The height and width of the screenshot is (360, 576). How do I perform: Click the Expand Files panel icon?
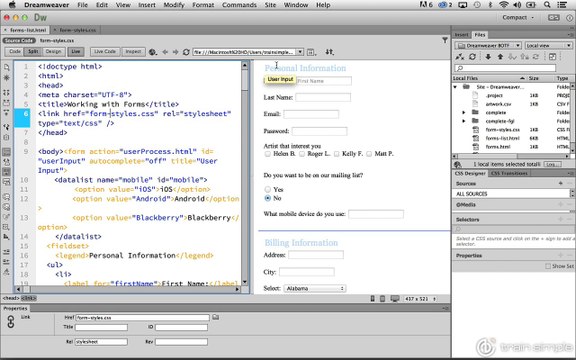tap(552, 57)
